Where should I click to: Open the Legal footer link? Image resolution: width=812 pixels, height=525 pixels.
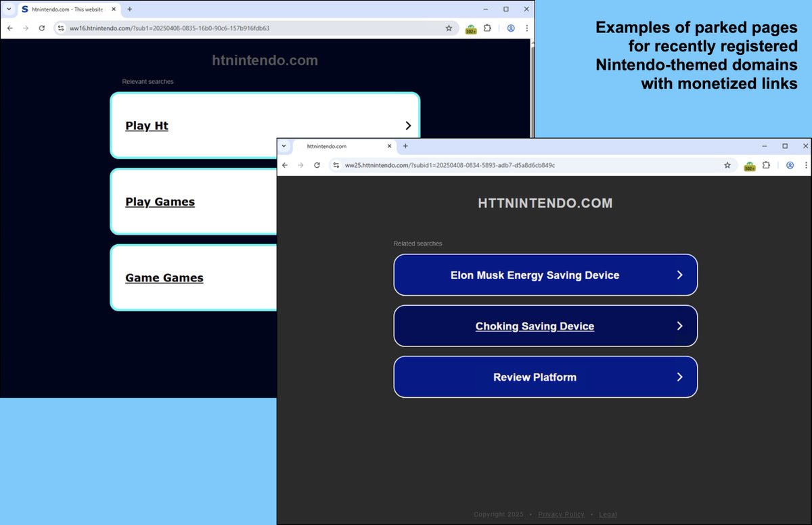point(608,514)
